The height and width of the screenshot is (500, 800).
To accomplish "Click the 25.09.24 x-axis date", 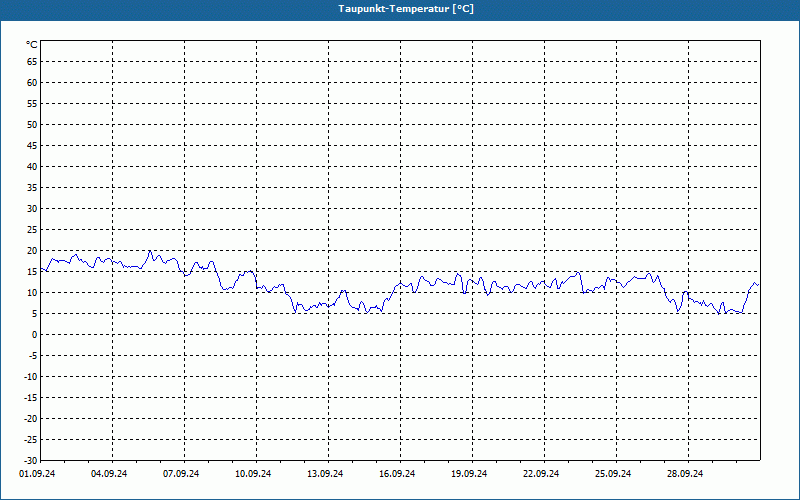I will (613, 474).
